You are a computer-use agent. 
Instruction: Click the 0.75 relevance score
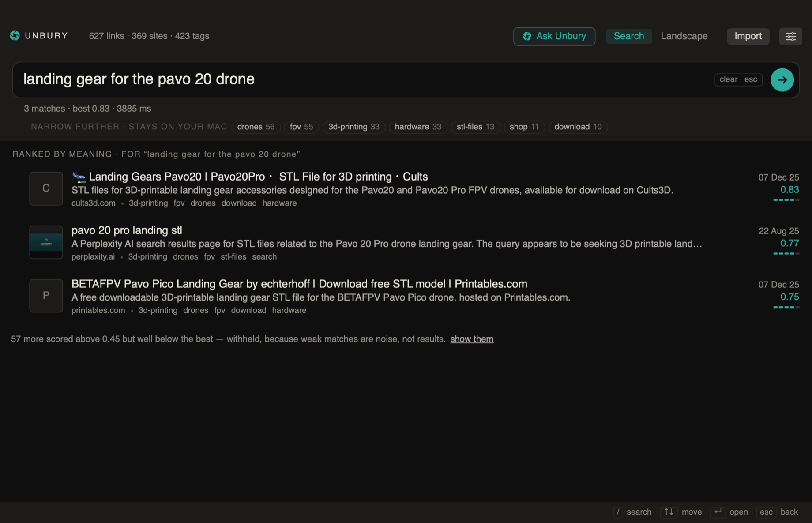pos(789,297)
